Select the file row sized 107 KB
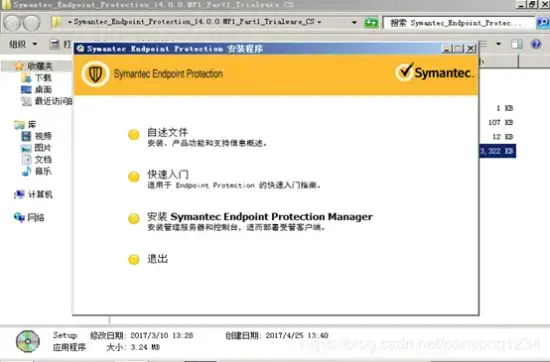This screenshot has width=550, height=362. [x=500, y=122]
